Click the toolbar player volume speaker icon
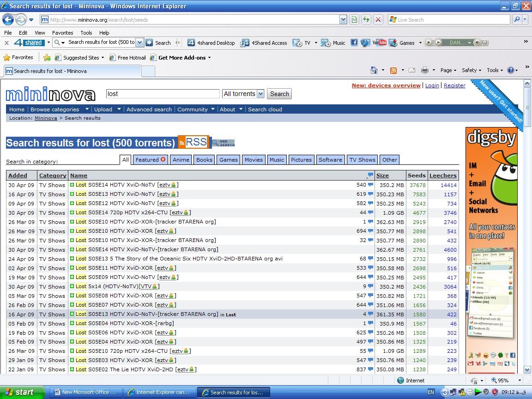Screen dimensions: 532x399 478,42
